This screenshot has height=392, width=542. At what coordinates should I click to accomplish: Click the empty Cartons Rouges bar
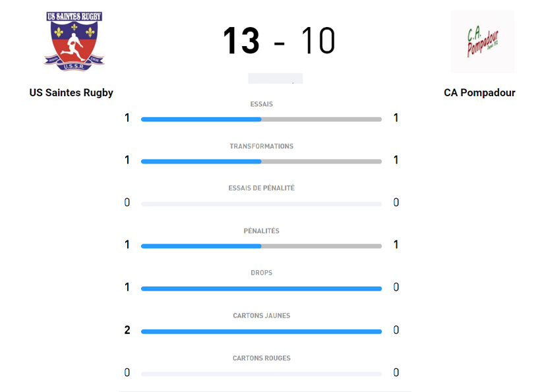click(x=261, y=374)
